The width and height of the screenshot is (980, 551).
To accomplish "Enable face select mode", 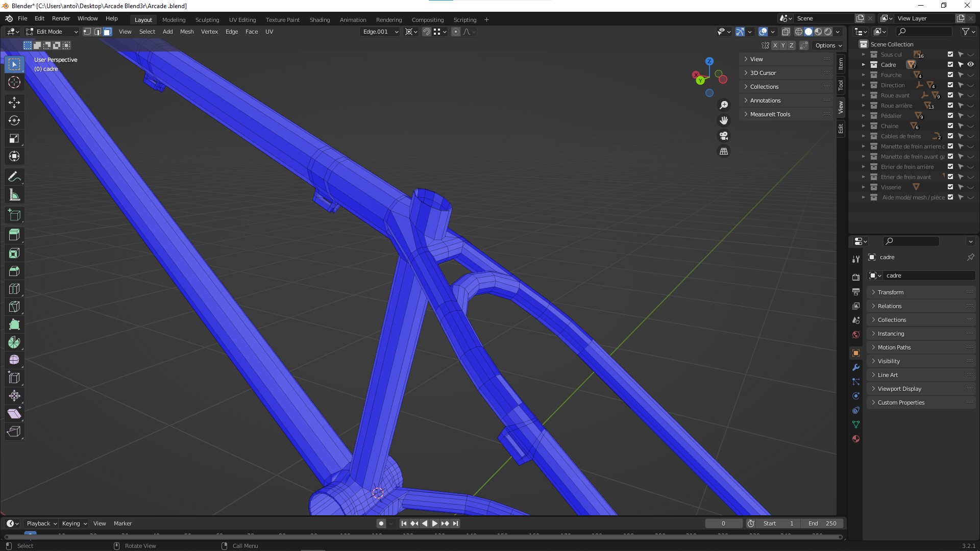I will click(x=107, y=32).
